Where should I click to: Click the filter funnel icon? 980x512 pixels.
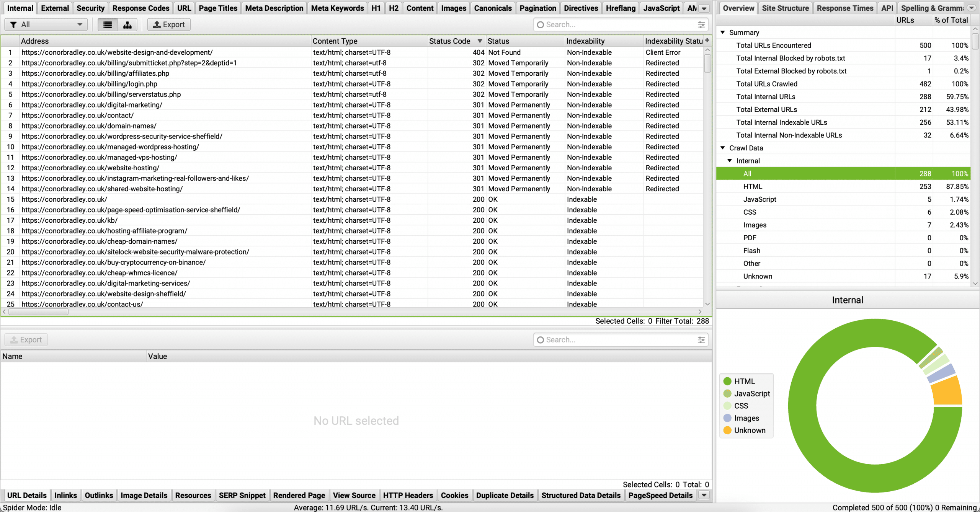(13, 25)
